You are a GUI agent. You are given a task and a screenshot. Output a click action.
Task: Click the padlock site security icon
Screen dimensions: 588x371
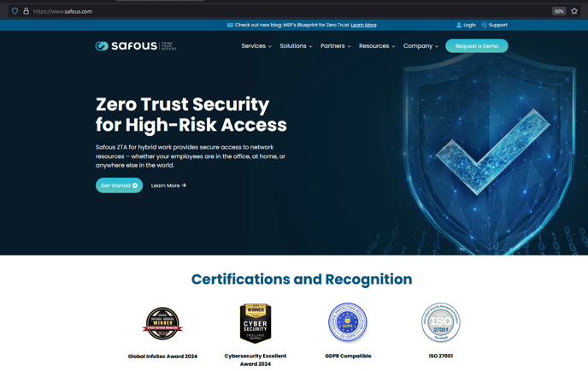[26, 11]
